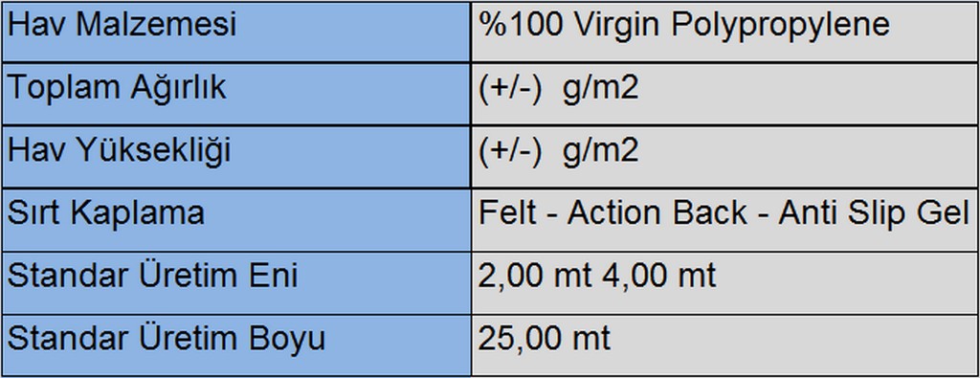Select the Toplam Ağırlık label cell
The image size is (980, 378).
pos(236,93)
